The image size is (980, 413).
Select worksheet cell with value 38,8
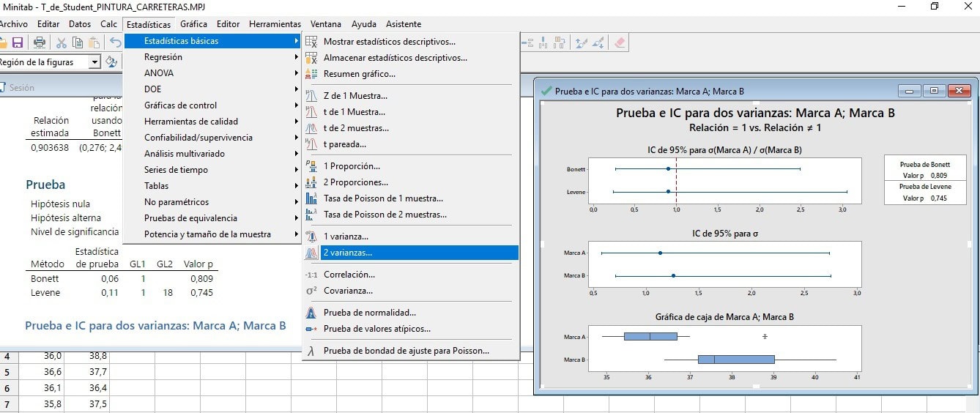coord(98,356)
